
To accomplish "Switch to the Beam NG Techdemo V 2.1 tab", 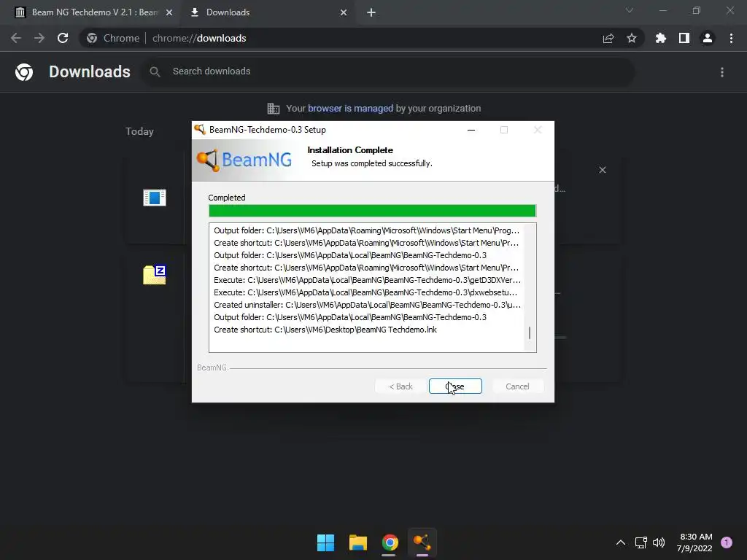I will click(94, 12).
